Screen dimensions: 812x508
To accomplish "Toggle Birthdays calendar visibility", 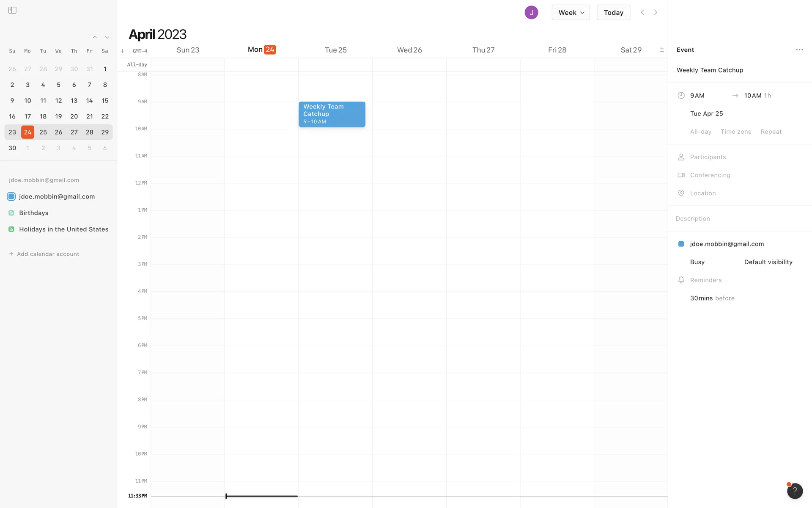I will (11, 213).
